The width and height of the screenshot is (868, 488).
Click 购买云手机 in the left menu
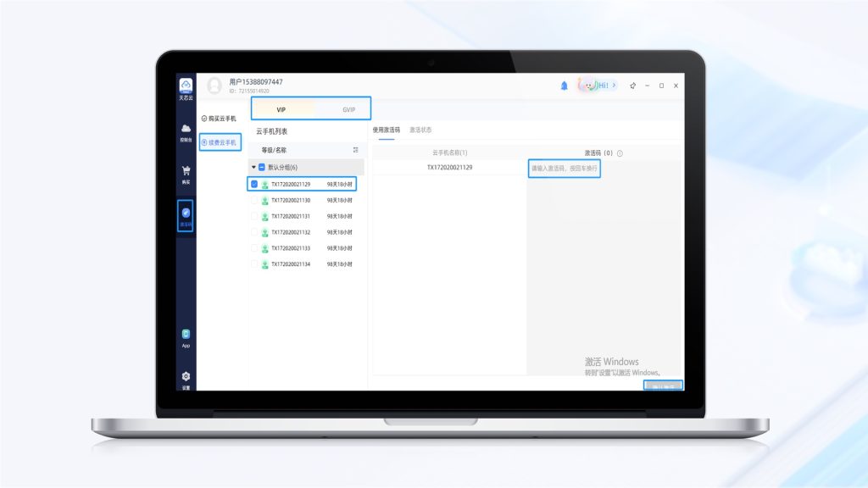coord(220,119)
